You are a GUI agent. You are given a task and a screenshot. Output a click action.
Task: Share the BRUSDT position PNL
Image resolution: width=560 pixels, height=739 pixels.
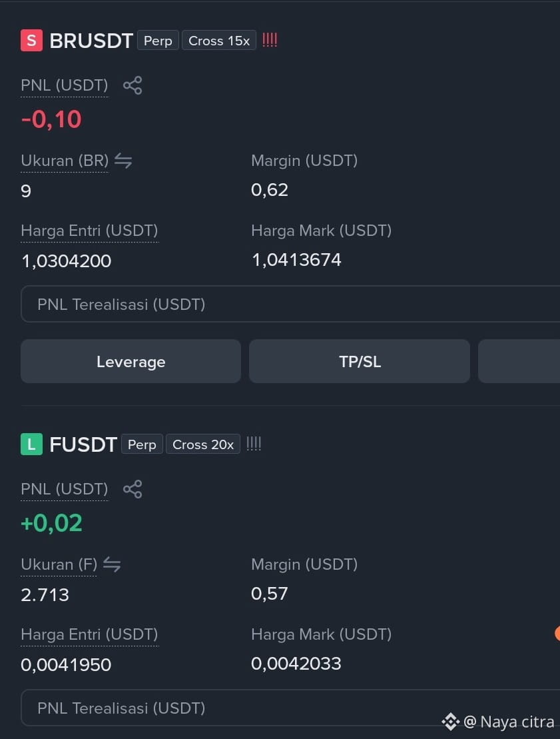[133, 85]
